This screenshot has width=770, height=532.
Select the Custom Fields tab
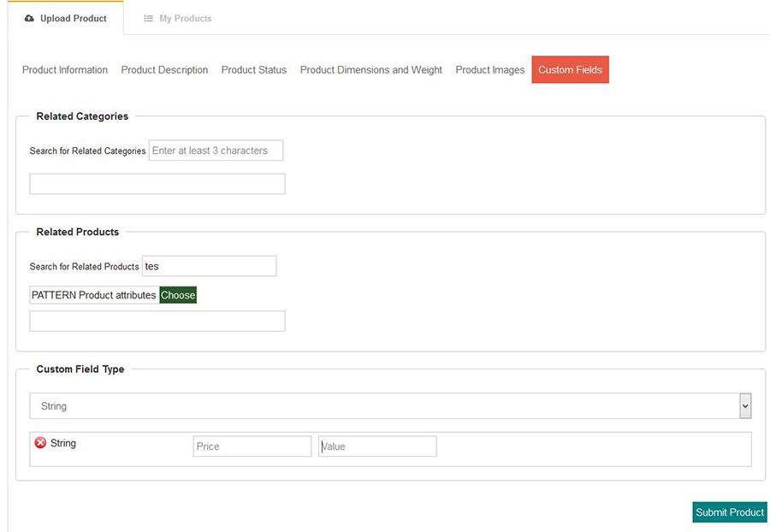click(570, 69)
